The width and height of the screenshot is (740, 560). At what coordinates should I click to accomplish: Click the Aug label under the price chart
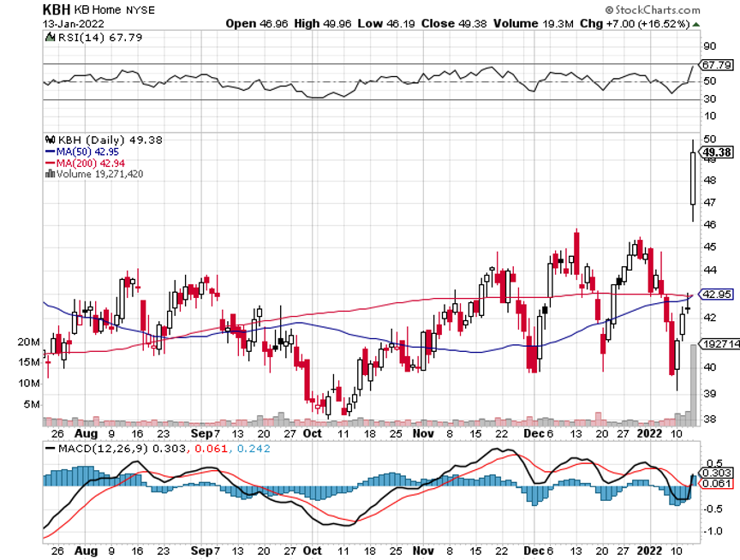coord(86,433)
